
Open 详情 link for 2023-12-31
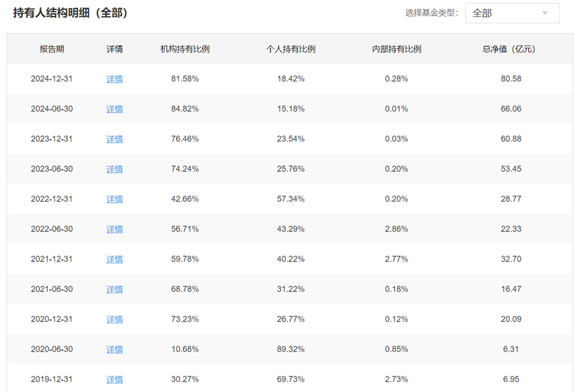(114, 139)
